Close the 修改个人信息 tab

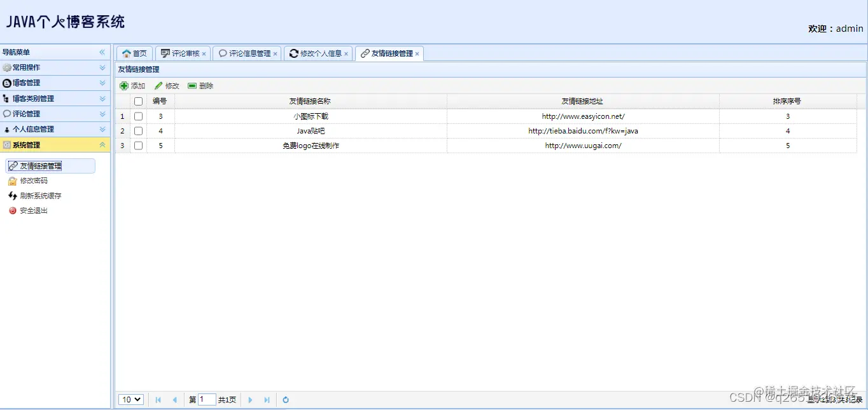click(346, 54)
